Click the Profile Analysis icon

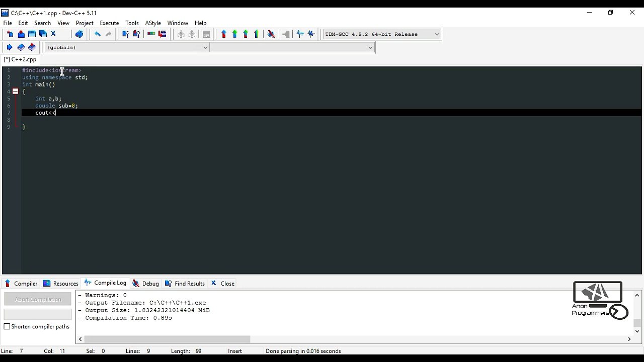tap(300, 34)
